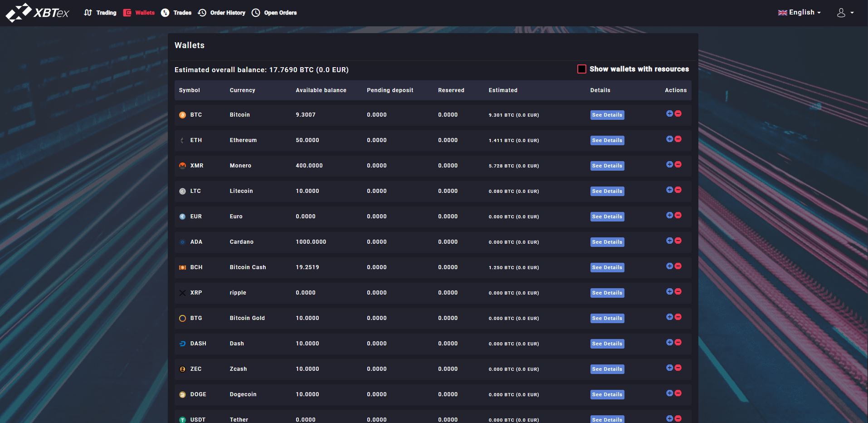Image resolution: width=868 pixels, height=423 pixels.
Task: Open the English language dropdown
Action: pyautogui.click(x=799, y=13)
